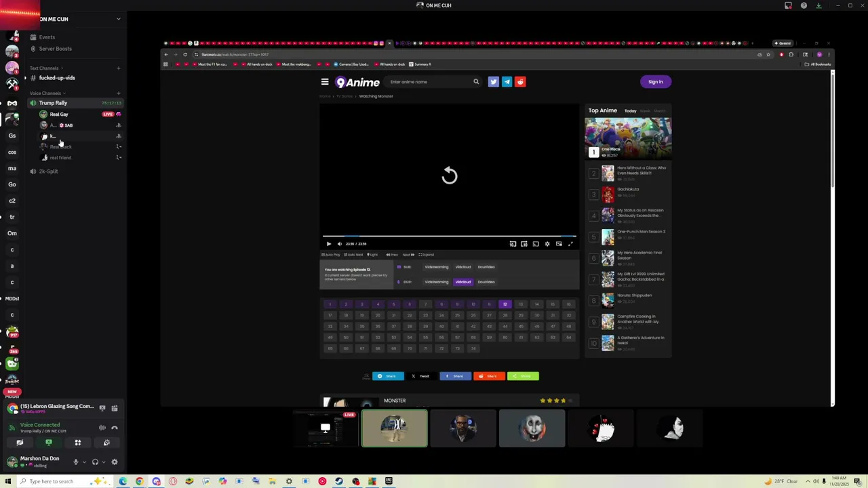
Task: Mute microphone in Discord user panel
Action: tap(75, 462)
